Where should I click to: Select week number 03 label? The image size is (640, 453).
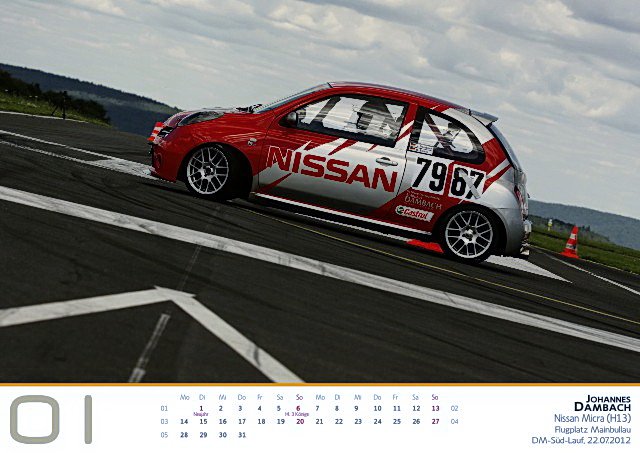[x=164, y=422]
